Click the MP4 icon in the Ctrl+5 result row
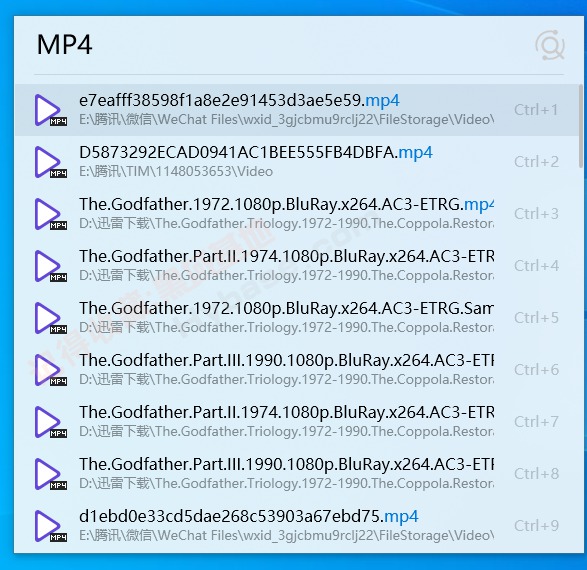Image resolution: width=587 pixels, height=570 pixels. (51, 318)
